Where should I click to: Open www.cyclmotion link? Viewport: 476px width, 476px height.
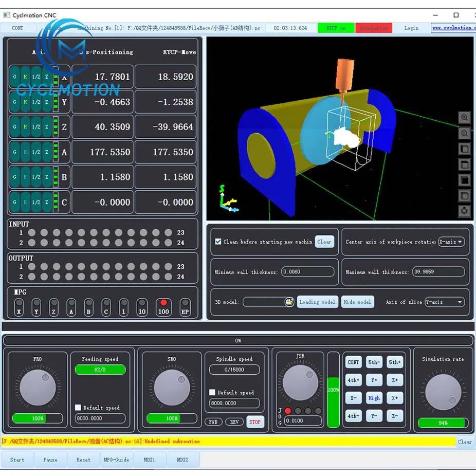point(453,28)
